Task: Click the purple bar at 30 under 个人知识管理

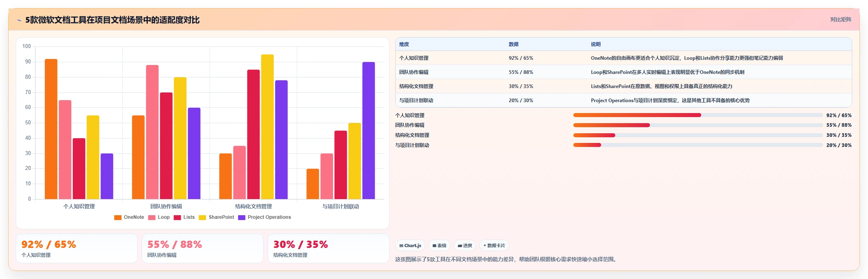Action: (x=107, y=176)
